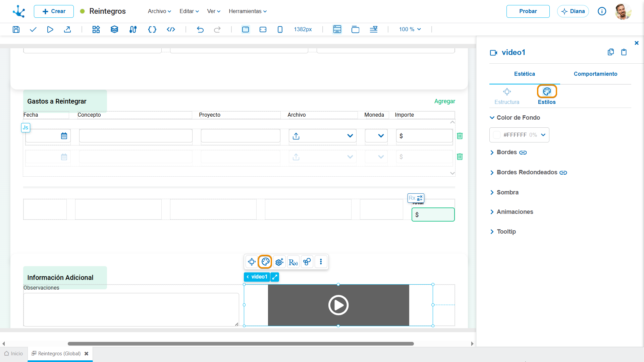Click the Probar button
This screenshot has height=362, width=644.
click(x=528, y=11)
